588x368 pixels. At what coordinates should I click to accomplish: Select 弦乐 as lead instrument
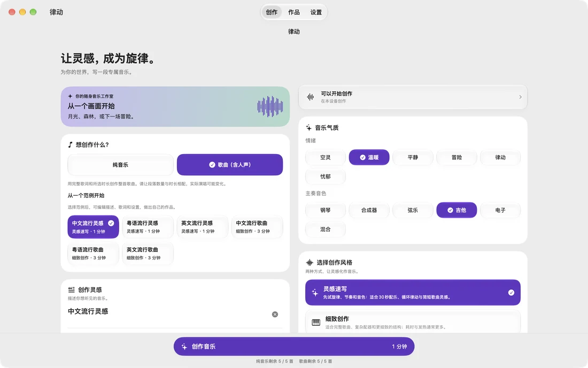413,210
